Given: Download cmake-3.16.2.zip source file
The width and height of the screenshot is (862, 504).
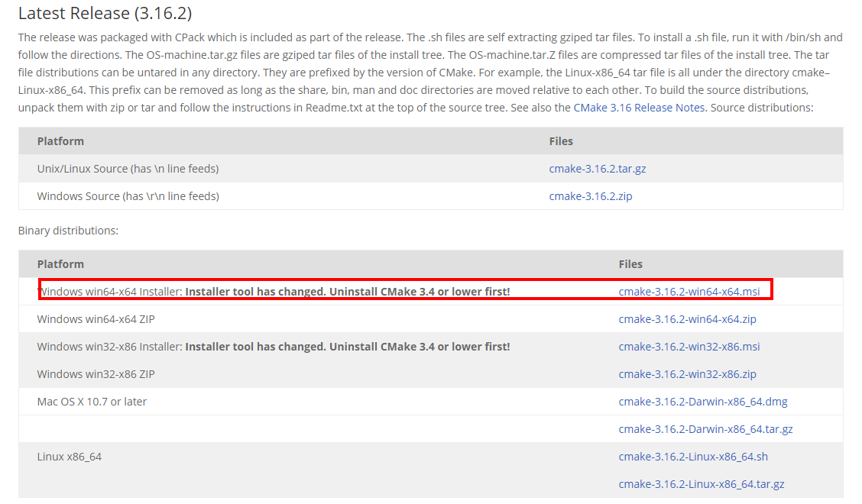Looking at the screenshot, I should coord(591,196).
